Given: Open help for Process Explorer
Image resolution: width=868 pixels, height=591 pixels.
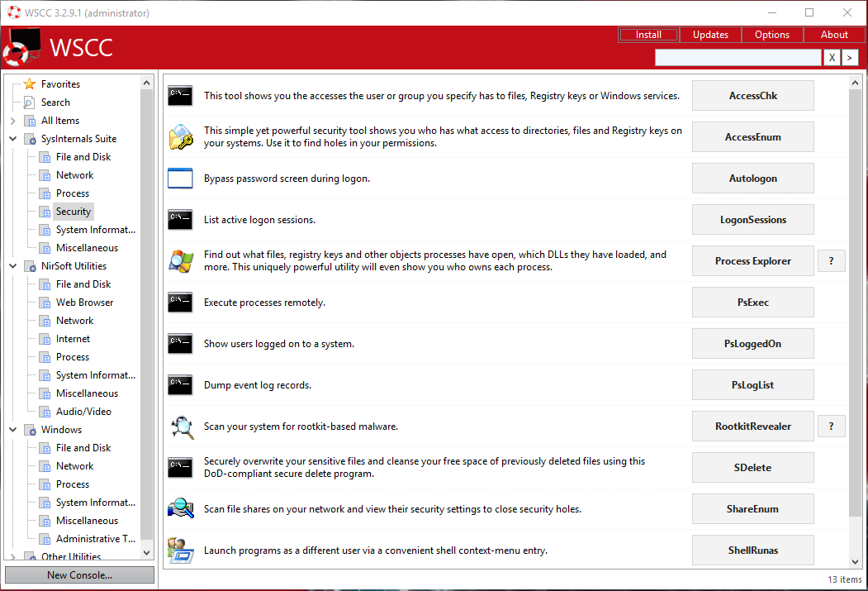Looking at the screenshot, I should coord(831,261).
